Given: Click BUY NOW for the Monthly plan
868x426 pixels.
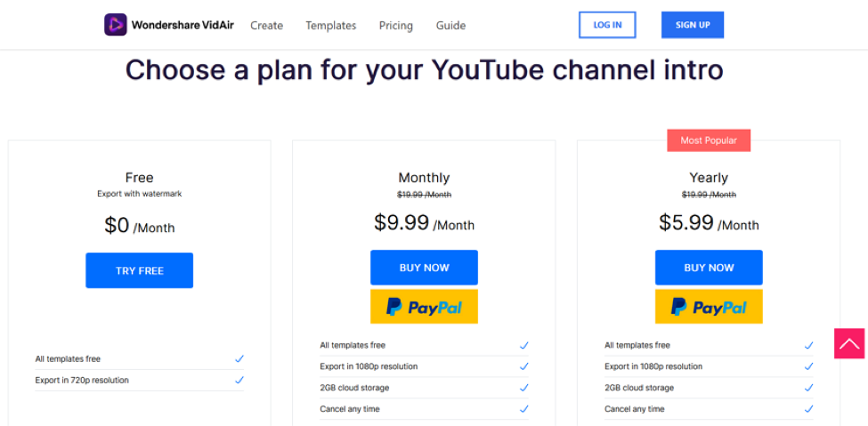Looking at the screenshot, I should (x=424, y=268).
